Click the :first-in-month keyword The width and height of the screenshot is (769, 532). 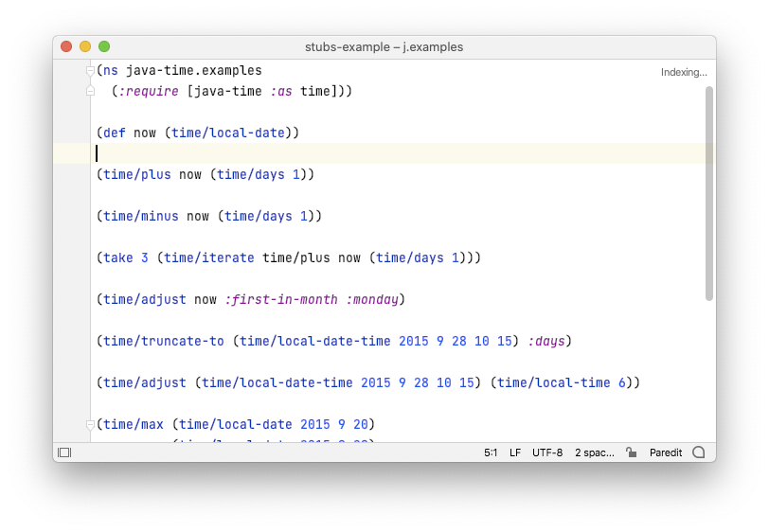(281, 300)
